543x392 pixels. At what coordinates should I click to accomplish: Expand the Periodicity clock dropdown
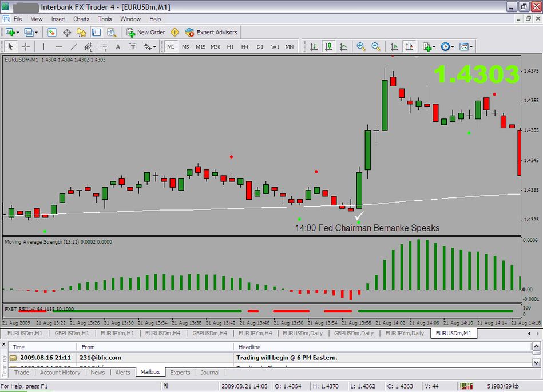tap(447, 47)
